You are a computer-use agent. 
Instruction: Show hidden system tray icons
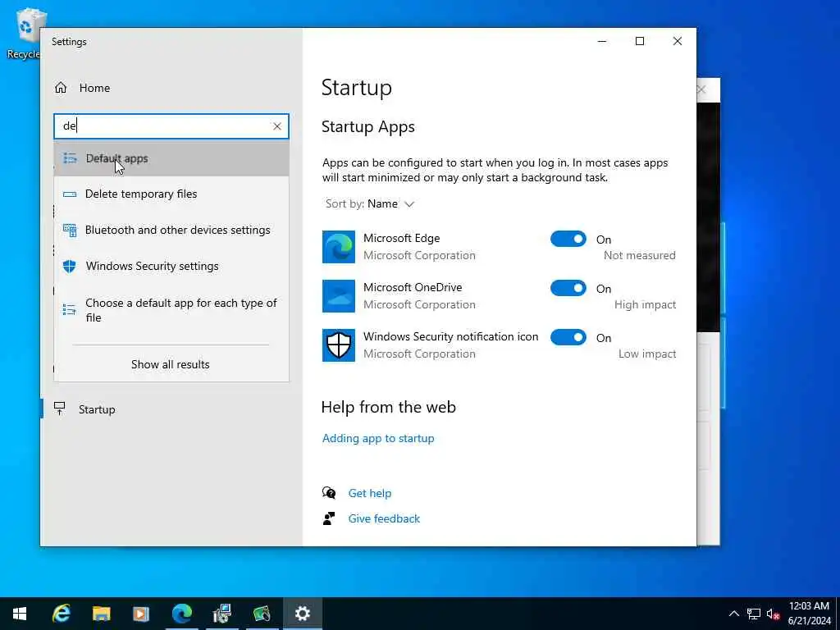734,614
